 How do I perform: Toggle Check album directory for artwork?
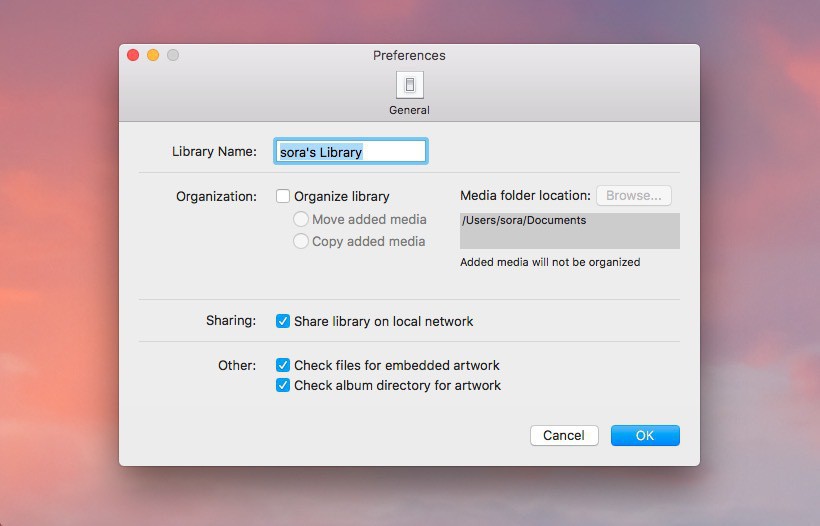pos(283,386)
